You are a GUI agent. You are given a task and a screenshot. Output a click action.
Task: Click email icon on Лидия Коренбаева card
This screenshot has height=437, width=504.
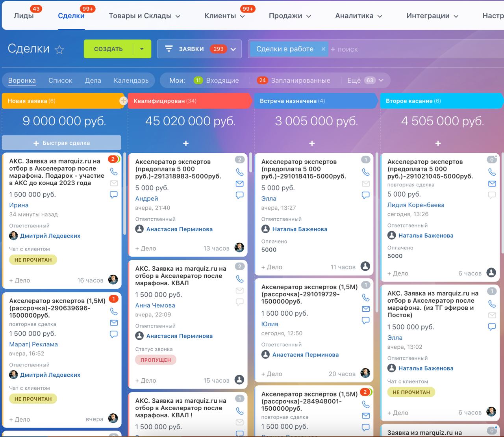coord(492,184)
